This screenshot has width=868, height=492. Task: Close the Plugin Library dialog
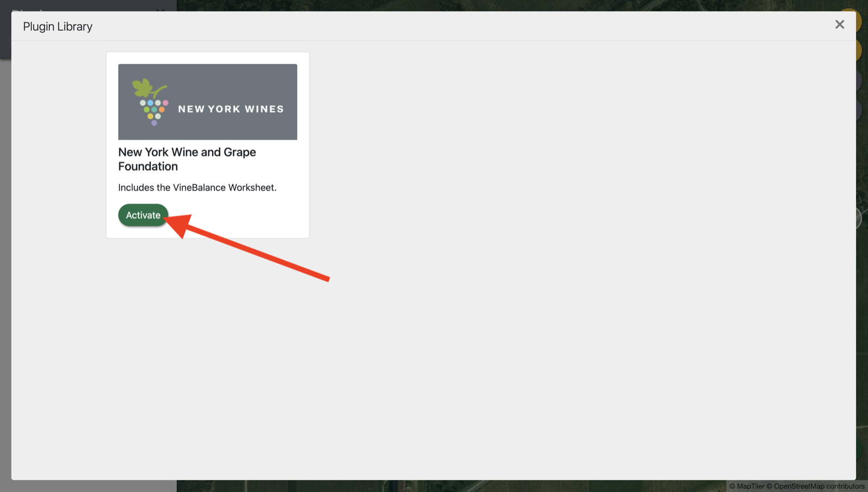tap(840, 24)
